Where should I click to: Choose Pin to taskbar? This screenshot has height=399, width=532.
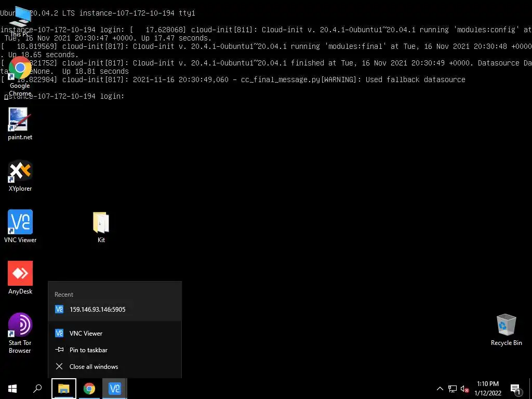(x=115, y=350)
